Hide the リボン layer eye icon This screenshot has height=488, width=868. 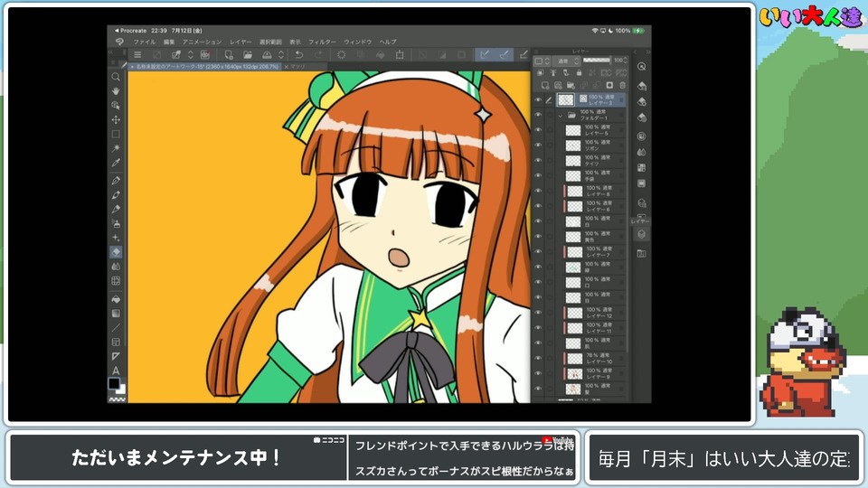pyautogui.click(x=537, y=145)
